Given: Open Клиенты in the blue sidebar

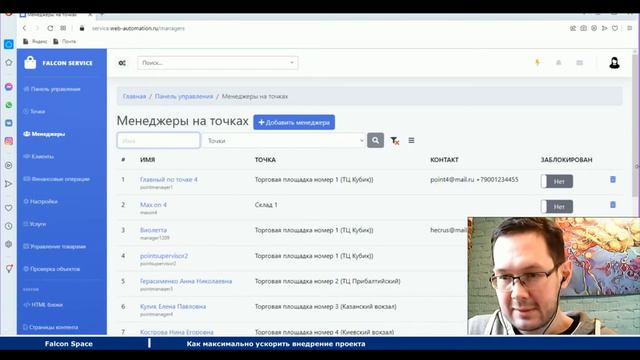Looking at the screenshot, I should coord(39,156).
